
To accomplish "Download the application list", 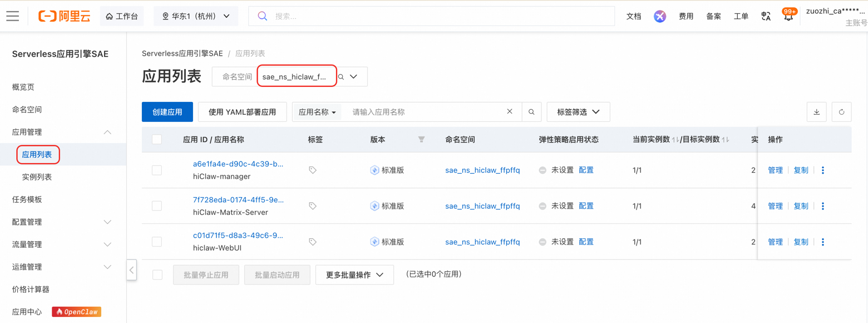I will coord(817,112).
